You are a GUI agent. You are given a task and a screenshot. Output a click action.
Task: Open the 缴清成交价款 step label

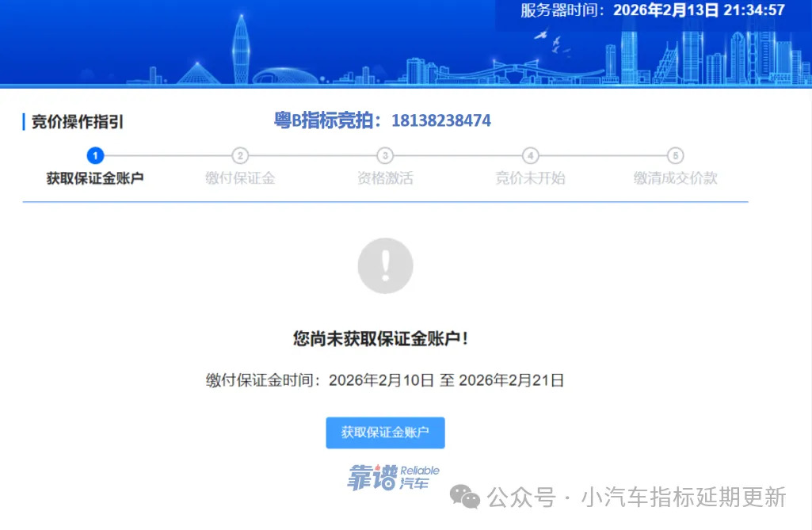pos(675,178)
